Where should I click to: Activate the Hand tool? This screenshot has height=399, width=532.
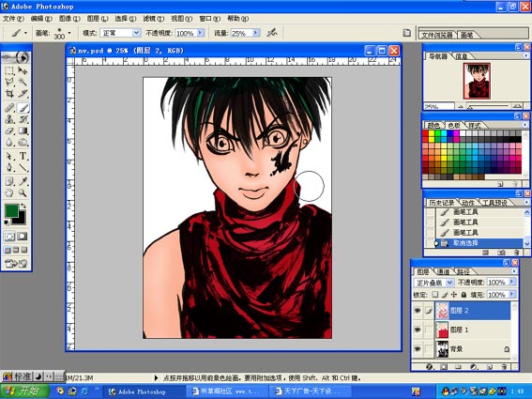click(x=9, y=192)
